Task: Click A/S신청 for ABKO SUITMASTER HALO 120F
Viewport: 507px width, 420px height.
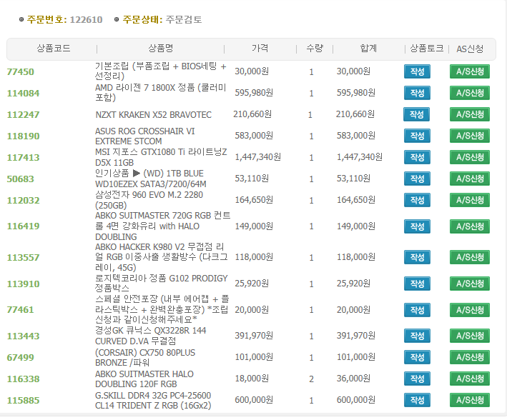Action: [469, 379]
